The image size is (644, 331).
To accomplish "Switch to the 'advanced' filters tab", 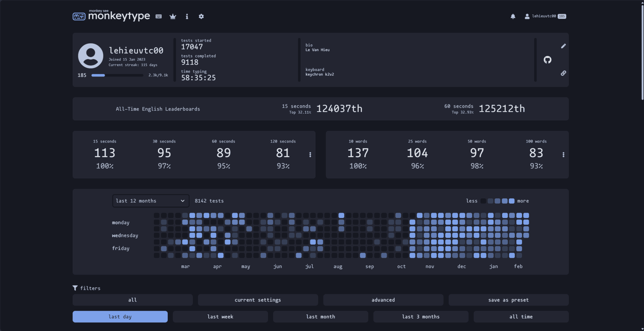I will 383,300.
